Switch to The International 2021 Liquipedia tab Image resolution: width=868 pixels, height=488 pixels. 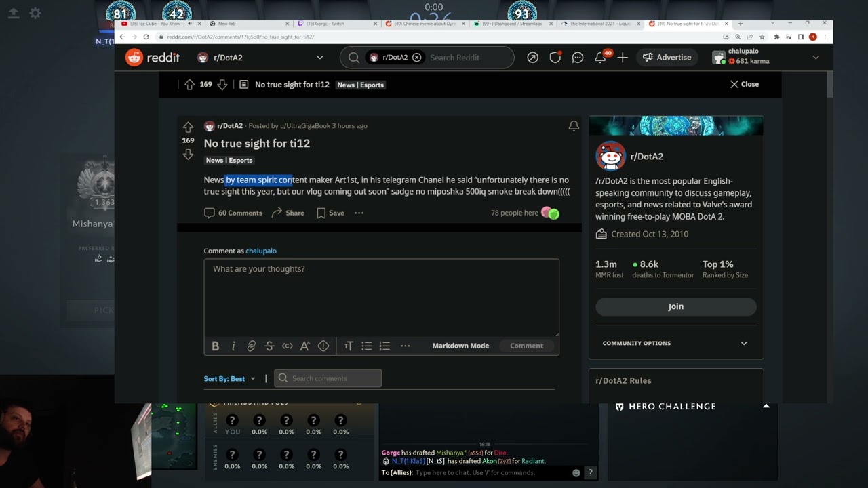tap(600, 24)
